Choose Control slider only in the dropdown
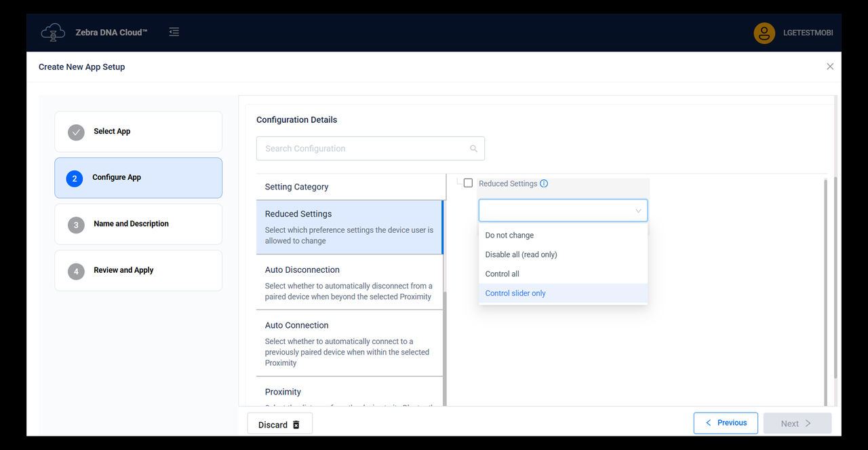Image resolution: width=868 pixels, height=450 pixels. click(x=515, y=293)
